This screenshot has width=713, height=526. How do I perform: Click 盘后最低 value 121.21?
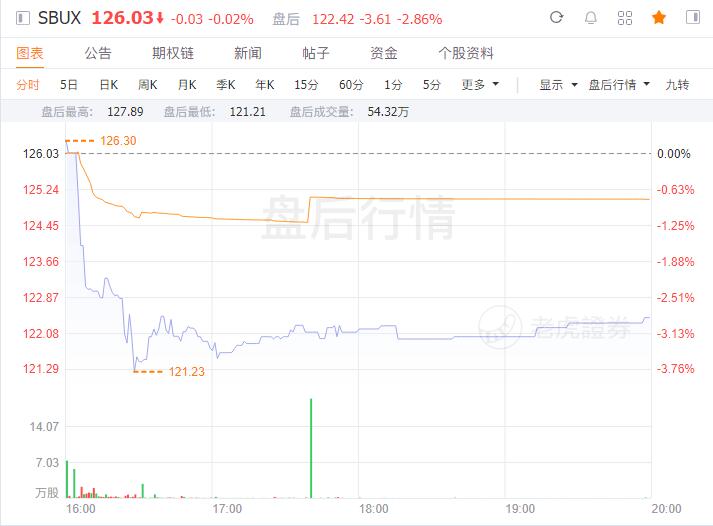[247, 111]
